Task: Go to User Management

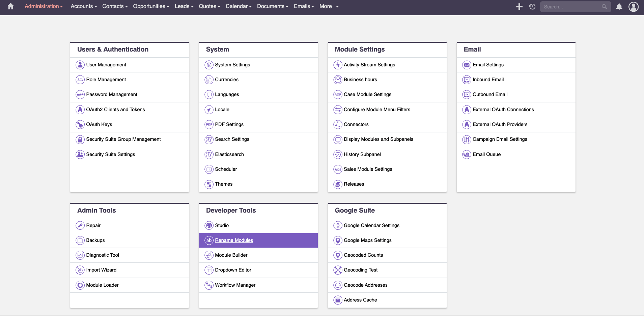Action: 106,65
